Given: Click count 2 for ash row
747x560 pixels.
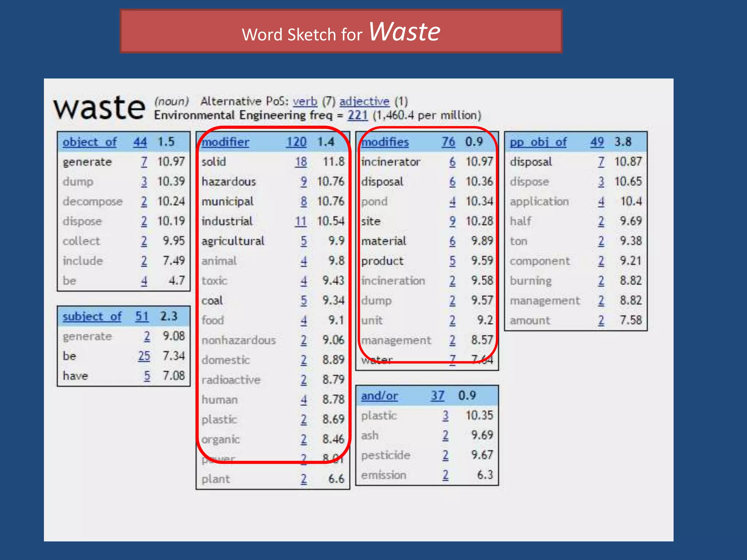Looking at the screenshot, I should [x=445, y=435].
